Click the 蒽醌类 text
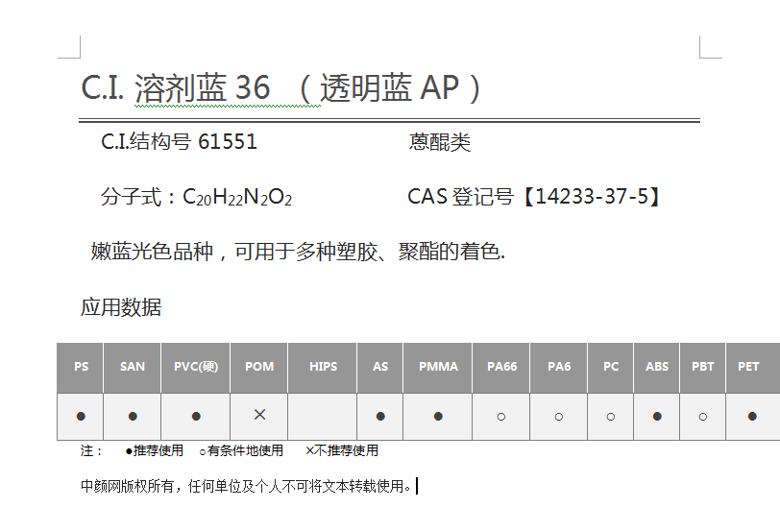The image size is (780, 532). (440, 142)
